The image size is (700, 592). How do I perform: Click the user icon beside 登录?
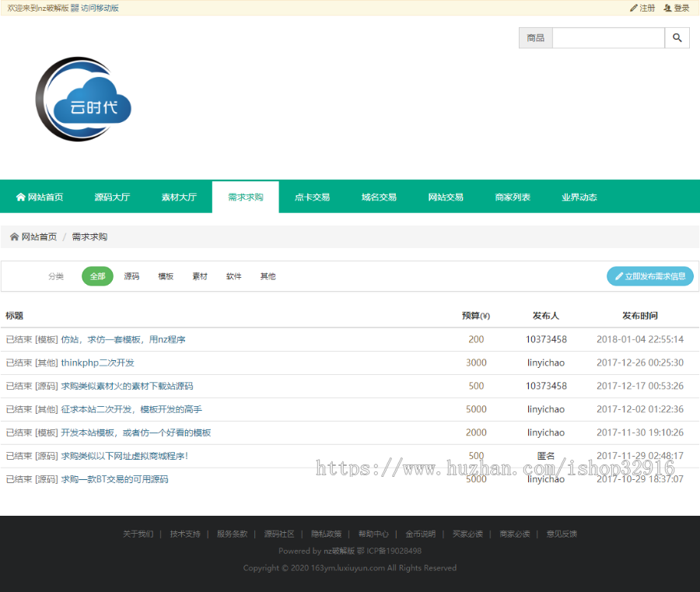[x=667, y=8]
